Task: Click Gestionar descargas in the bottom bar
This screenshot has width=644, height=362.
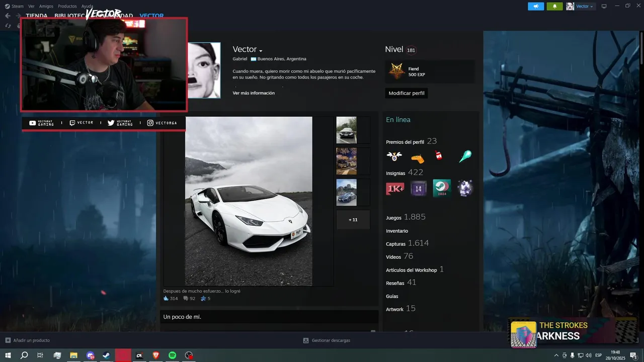Action: 327,340
